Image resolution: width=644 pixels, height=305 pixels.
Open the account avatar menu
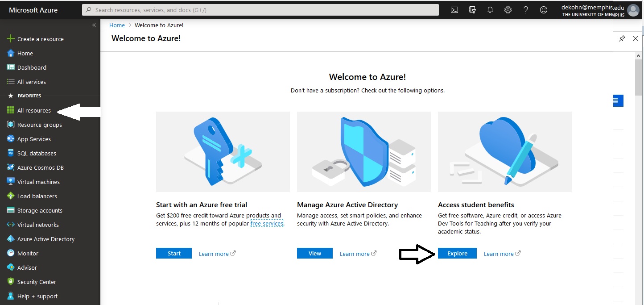[x=633, y=10]
